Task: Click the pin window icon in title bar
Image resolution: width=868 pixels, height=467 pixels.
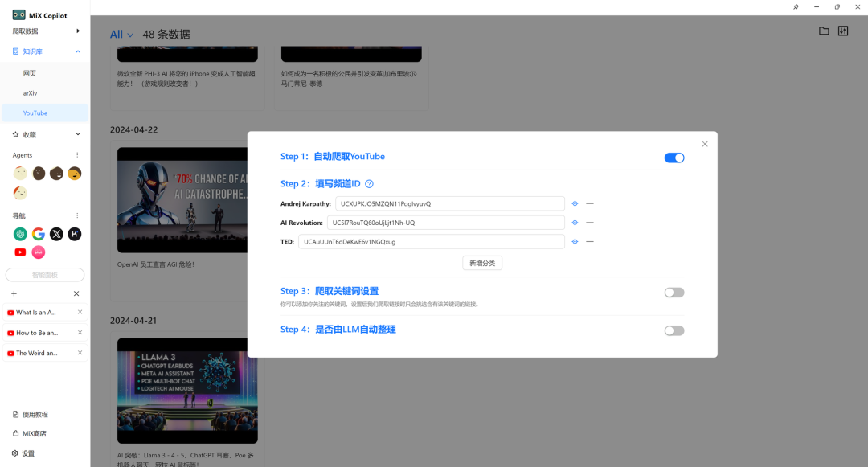Action: point(796,7)
